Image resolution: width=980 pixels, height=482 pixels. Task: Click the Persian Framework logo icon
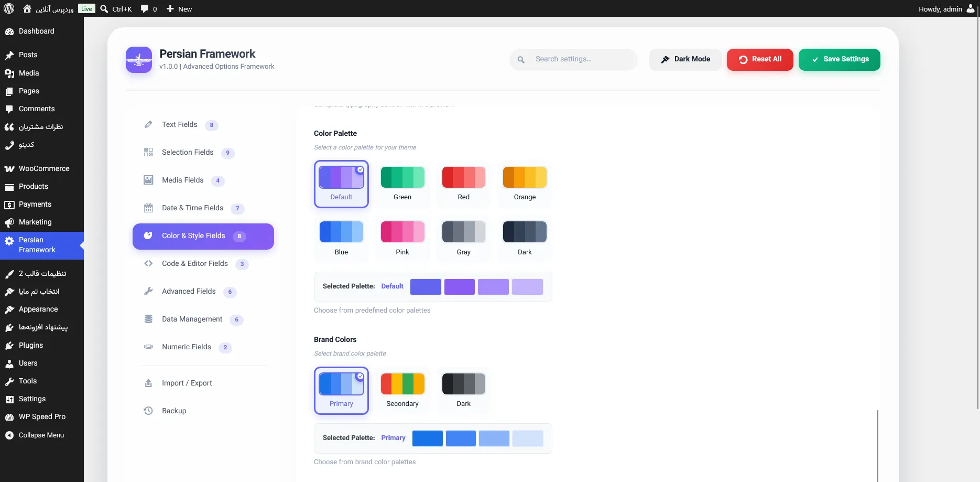pyautogui.click(x=139, y=60)
